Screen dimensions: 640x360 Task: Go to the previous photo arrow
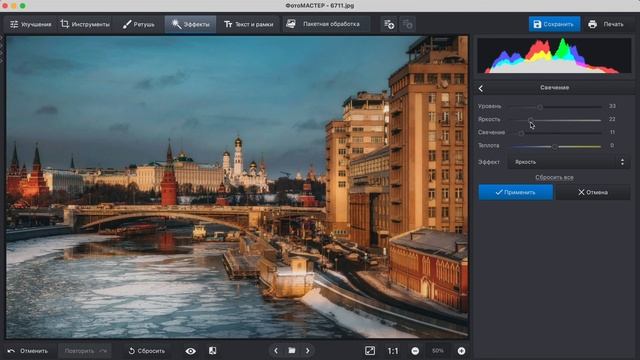click(276, 351)
